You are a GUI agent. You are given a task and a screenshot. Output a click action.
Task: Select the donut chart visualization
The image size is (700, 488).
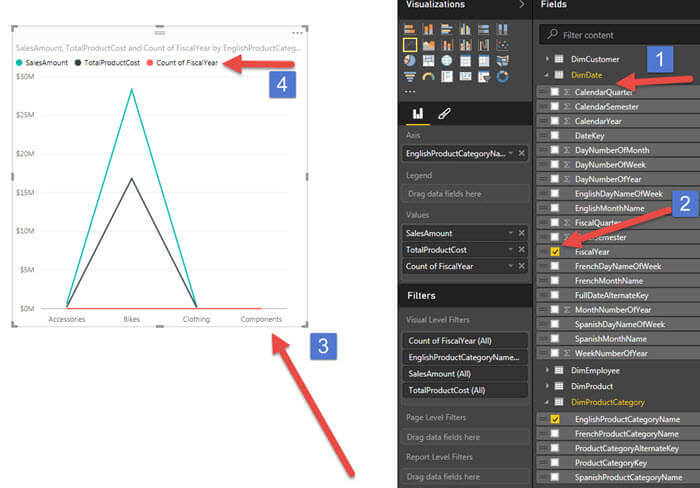tap(503, 77)
